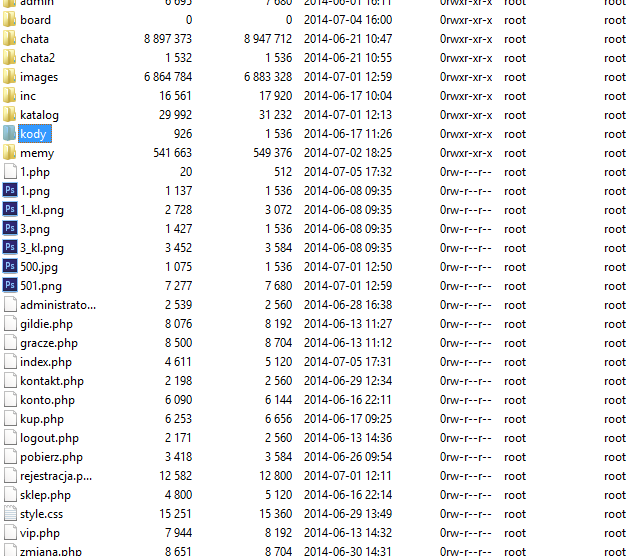Screen dimensions: 634x556
Task: Click the style.css file icon
Action: pos(10,514)
